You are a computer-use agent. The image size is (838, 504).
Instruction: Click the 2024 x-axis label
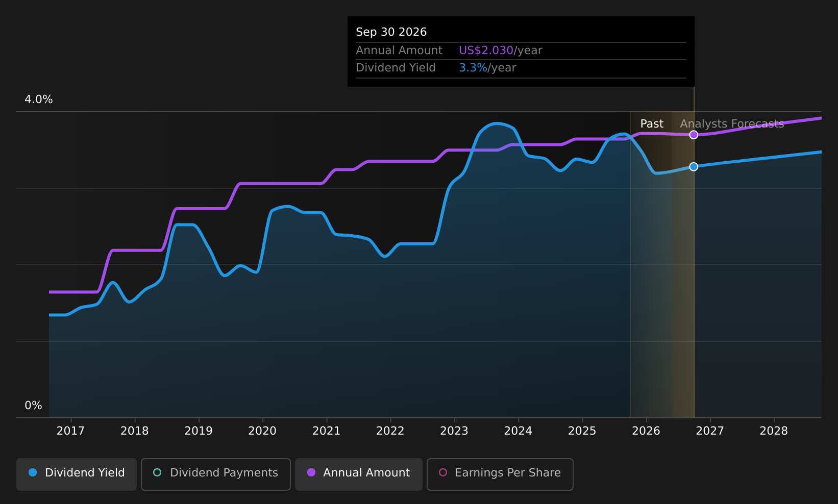click(x=518, y=431)
